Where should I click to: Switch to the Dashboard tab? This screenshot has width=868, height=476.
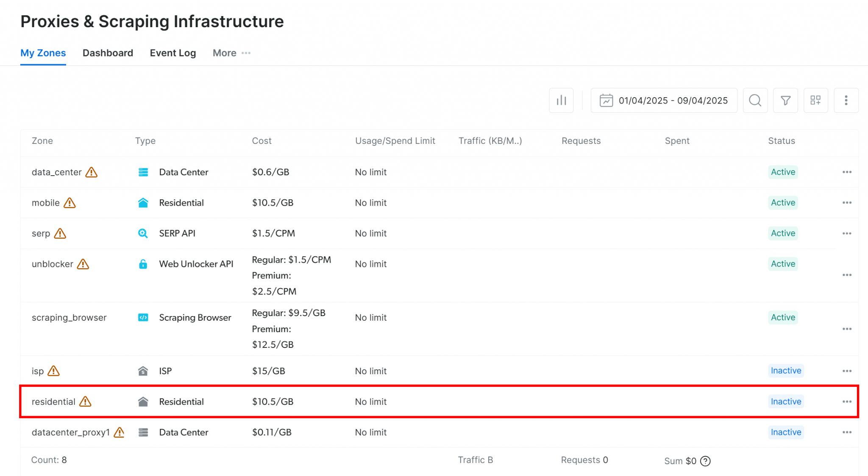tap(108, 53)
